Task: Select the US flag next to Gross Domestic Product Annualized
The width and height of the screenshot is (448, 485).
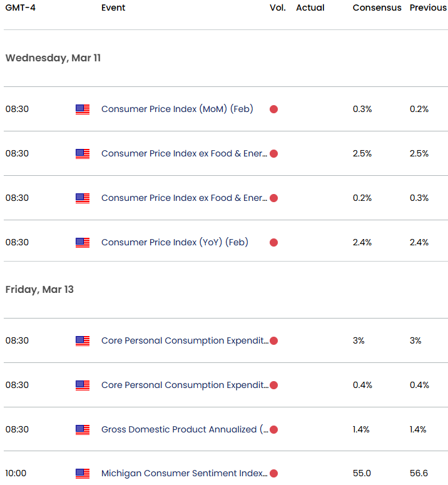Action: (x=83, y=430)
